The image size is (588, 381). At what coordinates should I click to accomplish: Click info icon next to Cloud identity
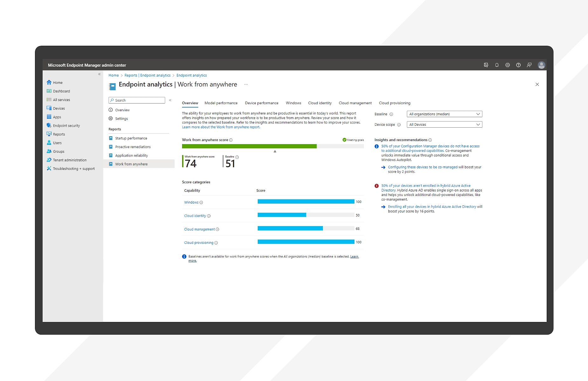[x=209, y=216]
